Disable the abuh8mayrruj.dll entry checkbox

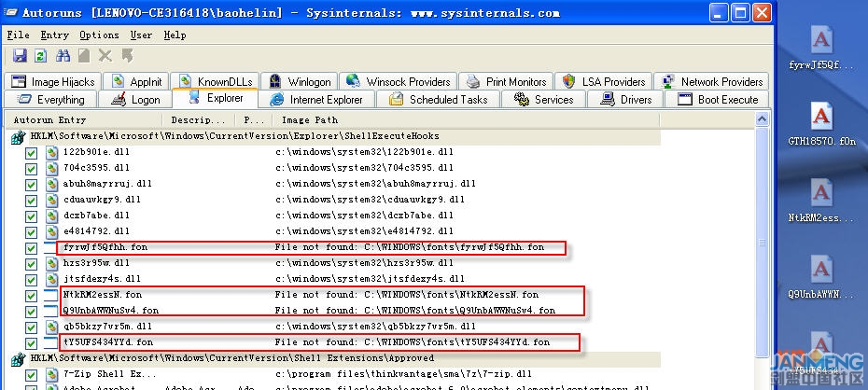point(31,185)
